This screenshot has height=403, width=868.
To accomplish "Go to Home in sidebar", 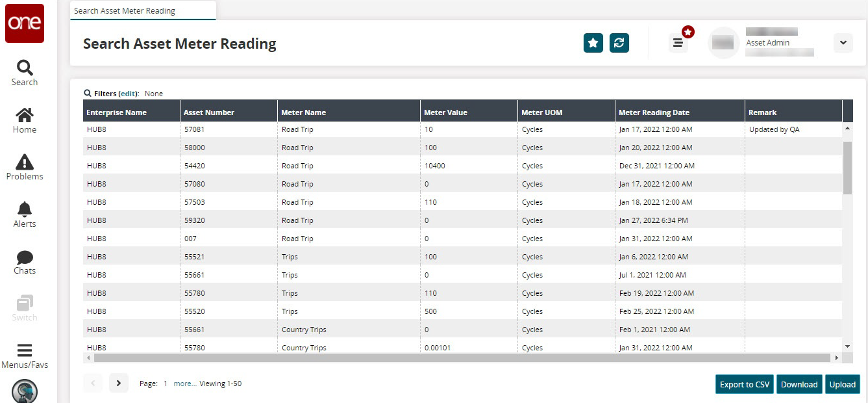I will [x=25, y=121].
